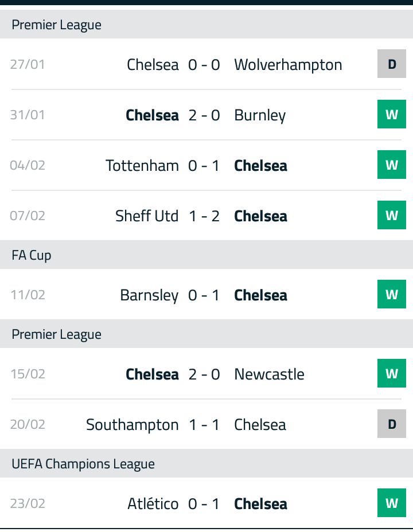Open the Southampton team link
413x532 pixels.
tap(133, 425)
